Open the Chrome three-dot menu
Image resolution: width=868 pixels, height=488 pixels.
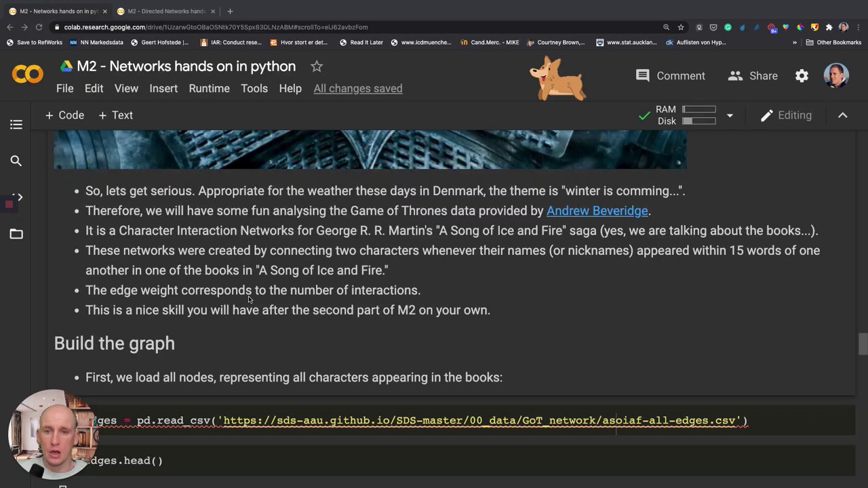coord(859,27)
